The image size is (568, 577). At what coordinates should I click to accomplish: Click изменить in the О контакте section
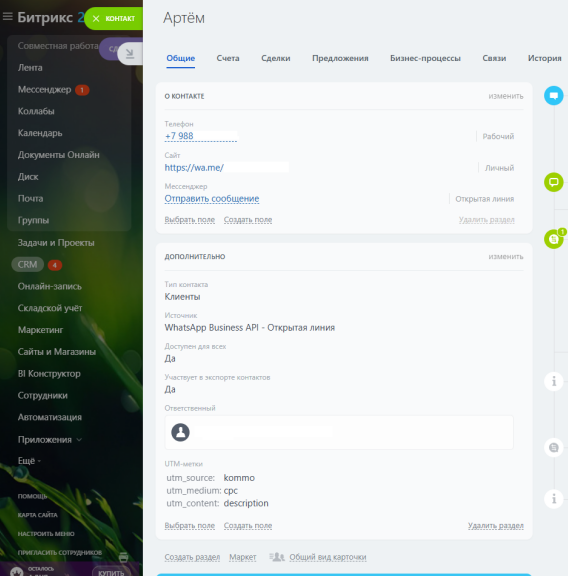click(505, 96)
